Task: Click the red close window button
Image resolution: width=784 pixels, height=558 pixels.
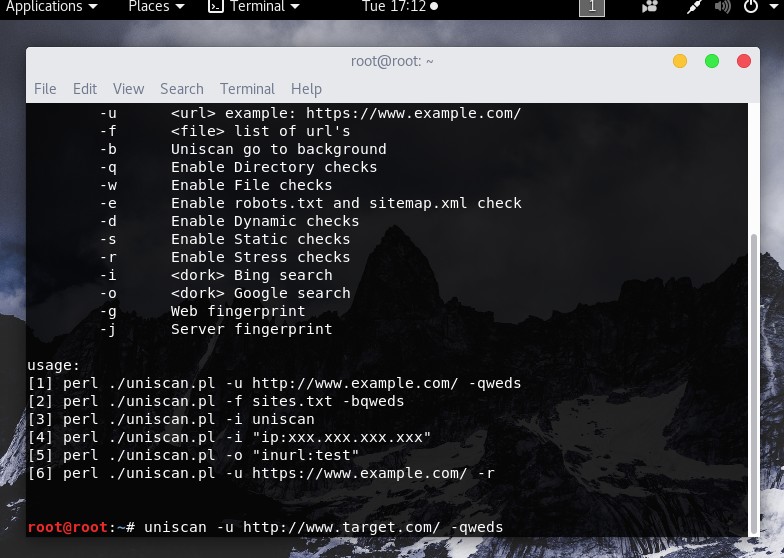Action: [744, 61]
